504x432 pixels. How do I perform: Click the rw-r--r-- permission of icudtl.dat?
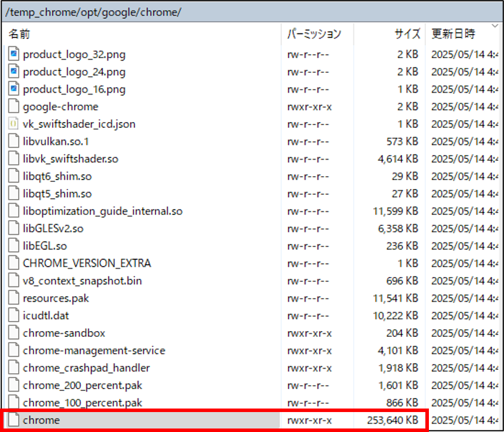pyautogui.click(x=308, y=316)
